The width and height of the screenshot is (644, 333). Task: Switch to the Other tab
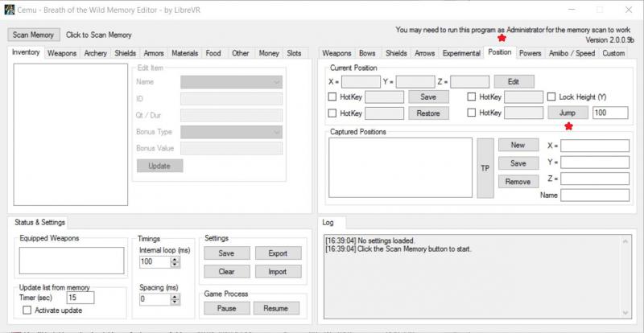click(x=240, y=53)
